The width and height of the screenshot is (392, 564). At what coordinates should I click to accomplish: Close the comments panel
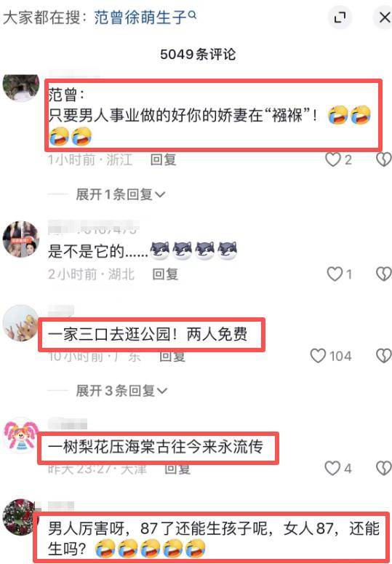click(385, 17)
